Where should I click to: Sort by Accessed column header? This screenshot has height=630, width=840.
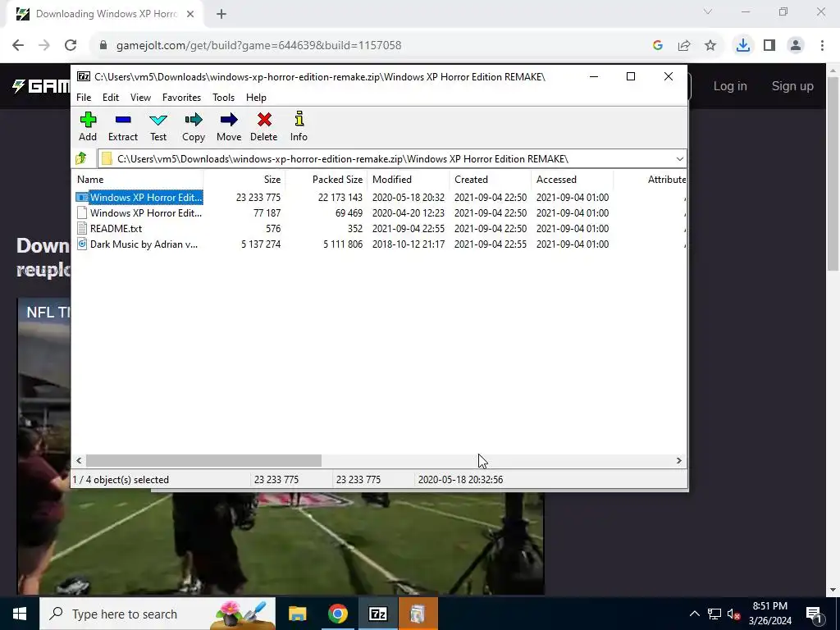pos(572,180)
